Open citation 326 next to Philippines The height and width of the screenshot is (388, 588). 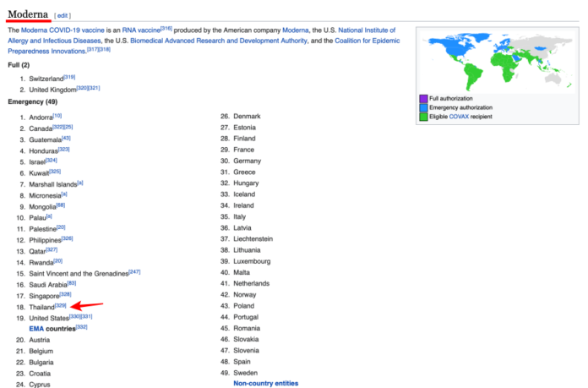tap(67, 238)
